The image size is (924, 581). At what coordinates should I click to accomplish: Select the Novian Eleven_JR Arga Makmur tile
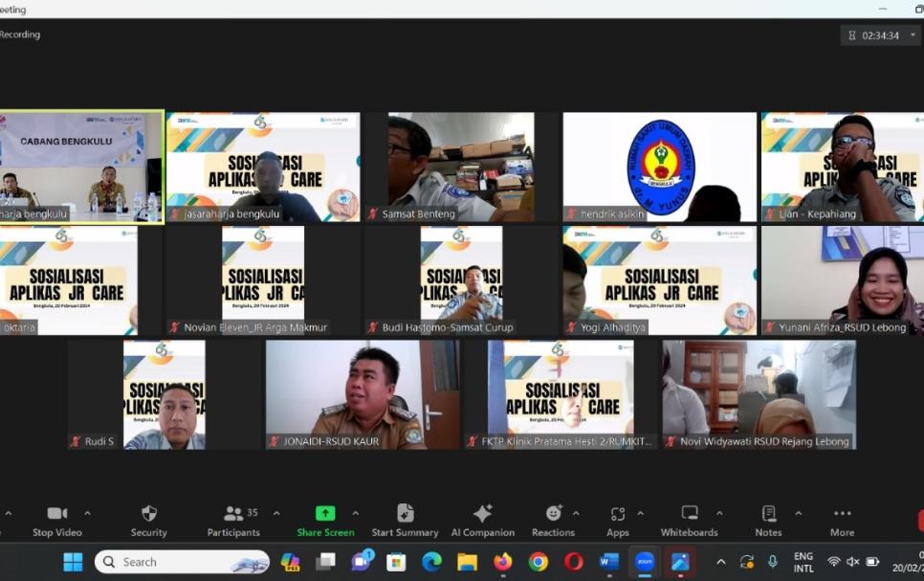[x=263, y=280]
